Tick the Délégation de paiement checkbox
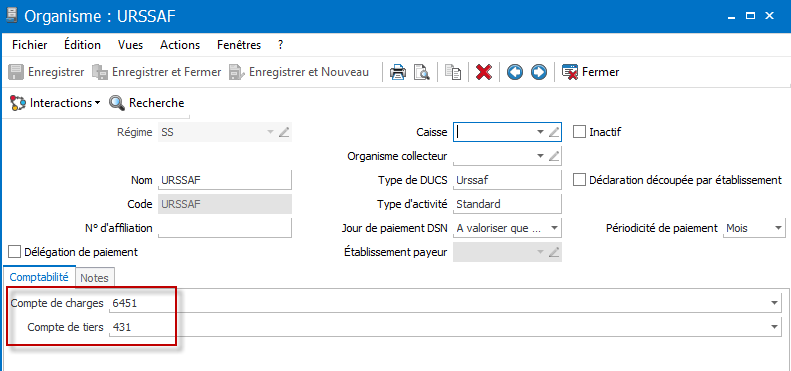 point(15,251)
